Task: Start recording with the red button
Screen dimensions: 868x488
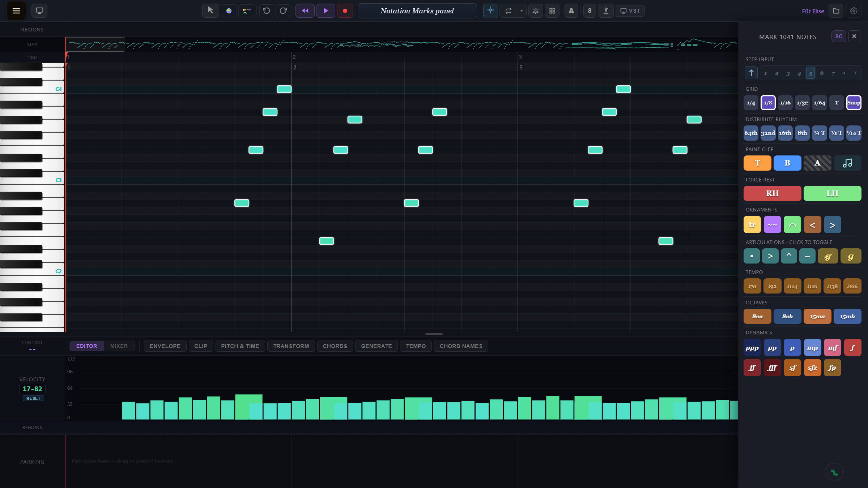Action: (345, 11)
